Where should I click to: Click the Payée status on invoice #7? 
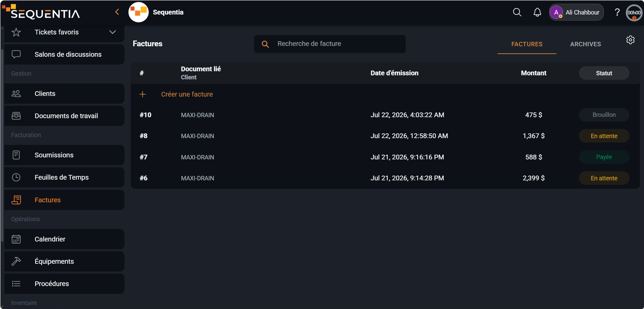604,157
